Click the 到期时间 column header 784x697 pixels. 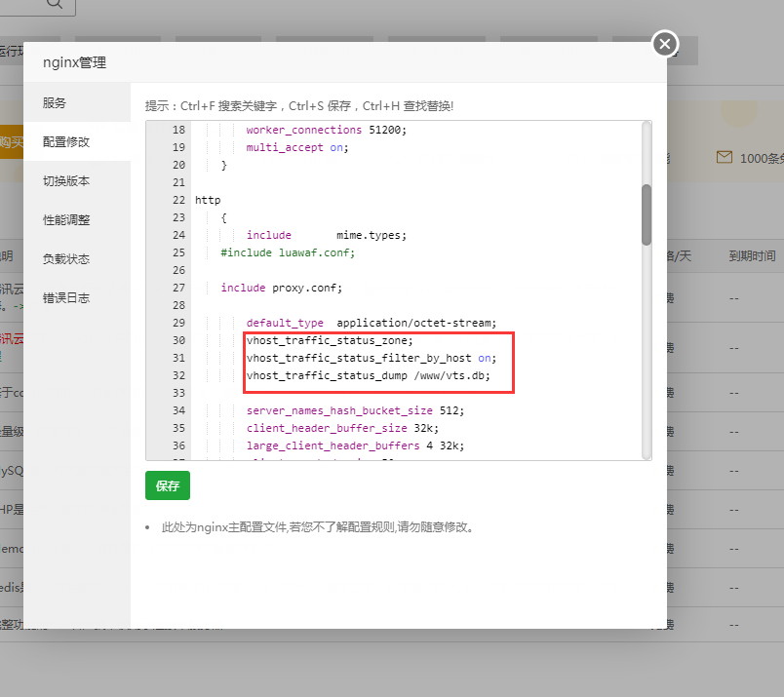coord(752,256)
